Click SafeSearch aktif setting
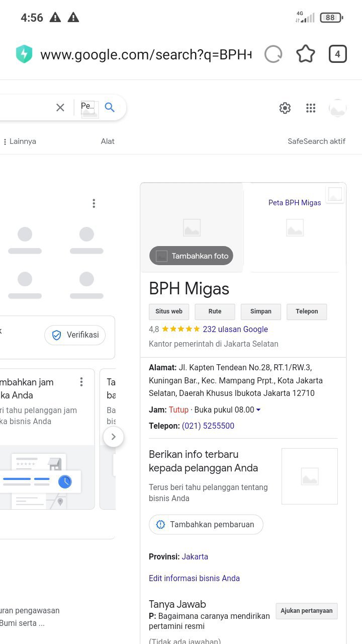 (316, 141)
